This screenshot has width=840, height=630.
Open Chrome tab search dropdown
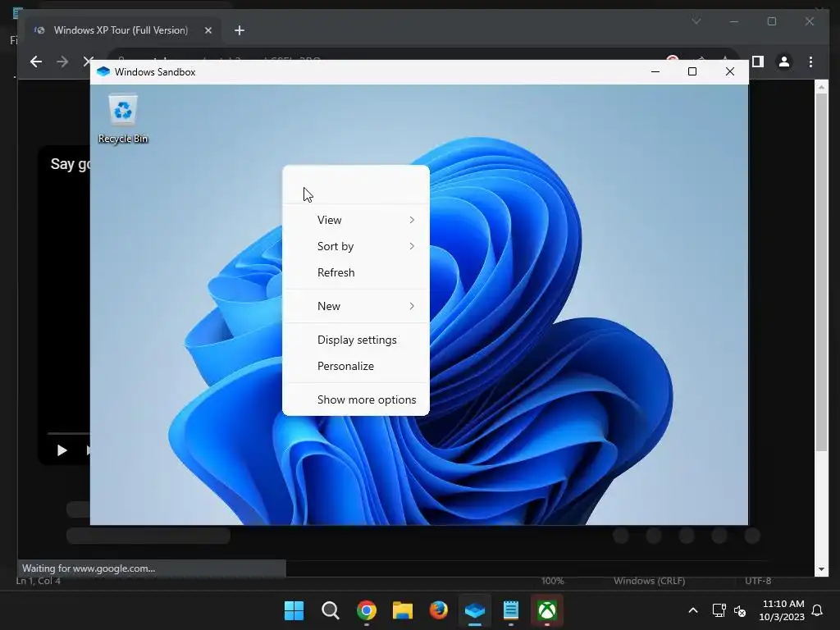tap(696, 21)
